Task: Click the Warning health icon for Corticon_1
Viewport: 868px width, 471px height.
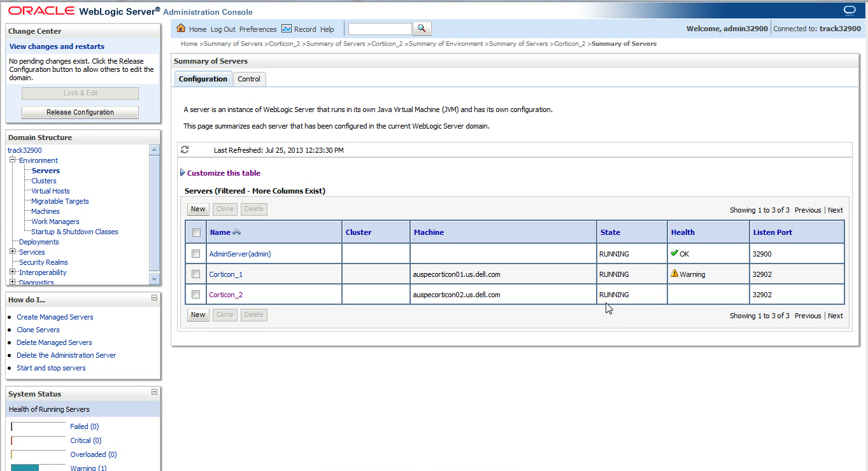Action: click(x=674, y=274)
